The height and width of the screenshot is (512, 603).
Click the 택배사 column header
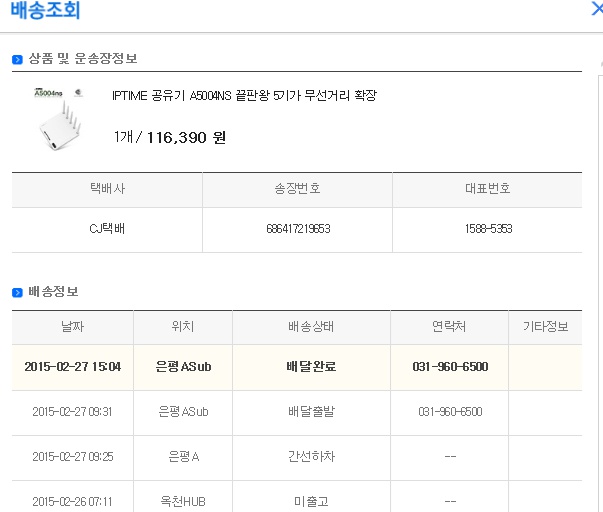point(107,188)
